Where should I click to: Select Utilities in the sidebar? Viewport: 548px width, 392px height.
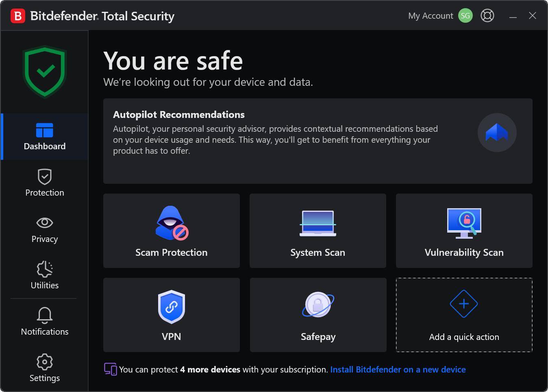pos(45,276)
